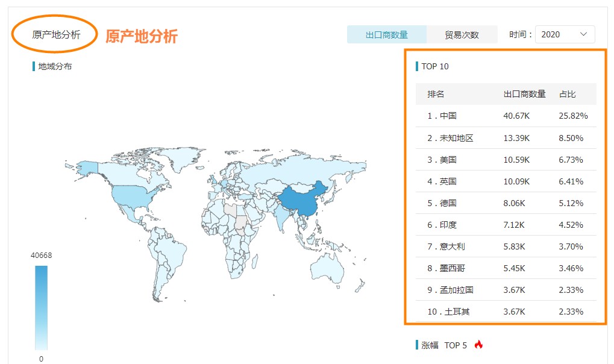Open the 原产地分析 tab

coord(56,34)
